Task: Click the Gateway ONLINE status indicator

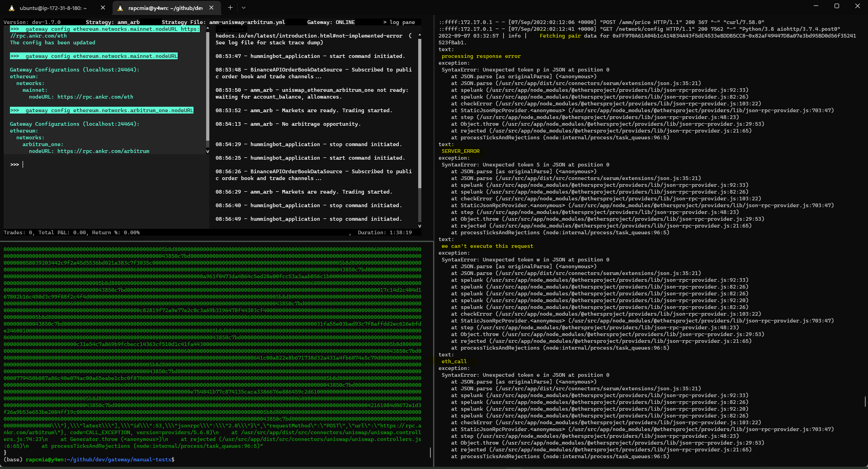Action: [x=330, y=22]
